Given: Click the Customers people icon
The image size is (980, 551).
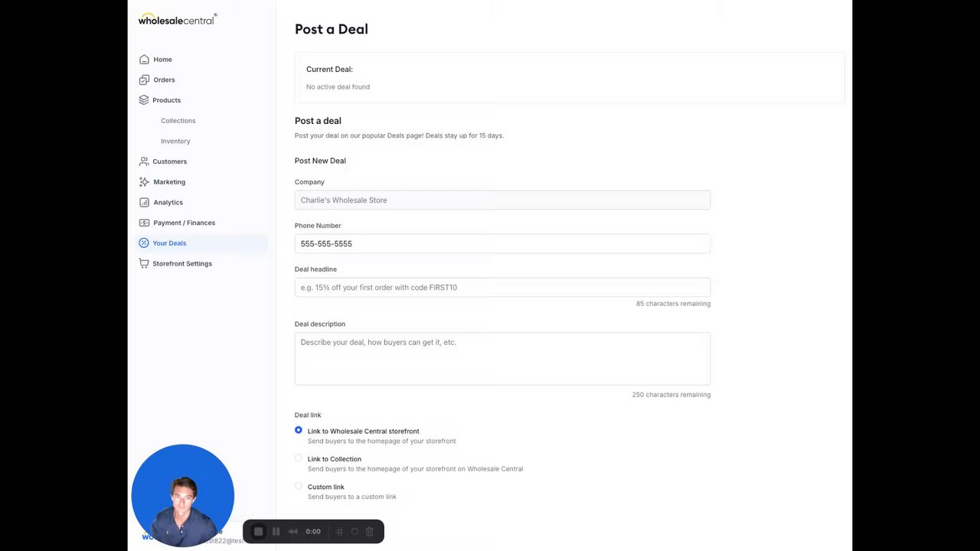Looking at the screenshot, I should point(144,161).
